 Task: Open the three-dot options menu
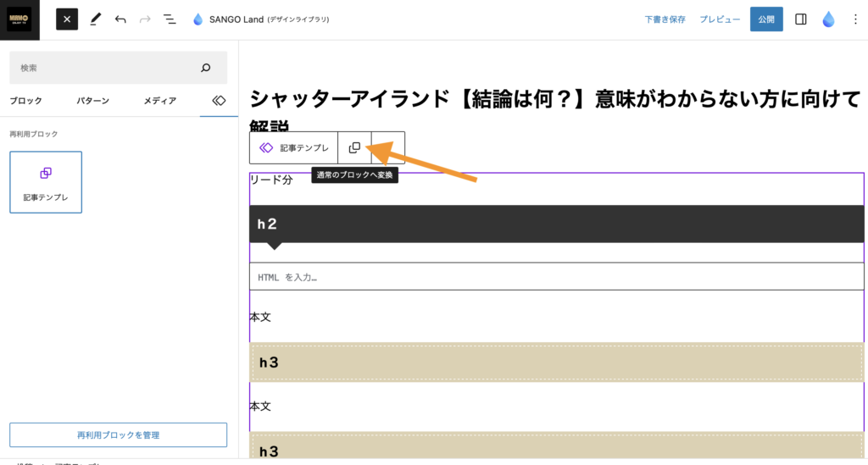854,19
